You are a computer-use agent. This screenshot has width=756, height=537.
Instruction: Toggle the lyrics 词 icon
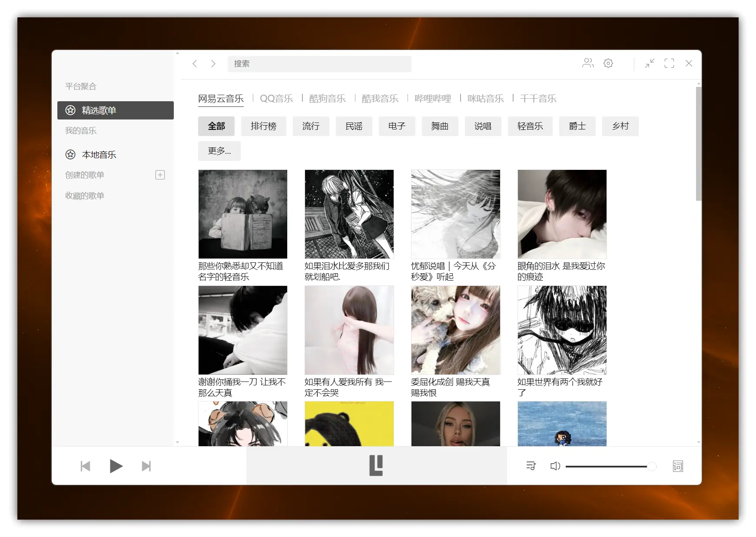pos(678,466)
